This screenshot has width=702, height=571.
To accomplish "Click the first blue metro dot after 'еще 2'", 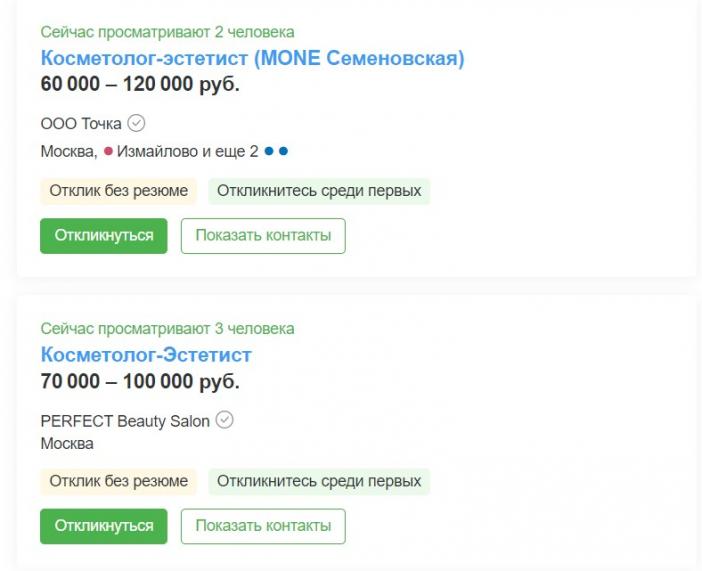I will click(269, 151).
